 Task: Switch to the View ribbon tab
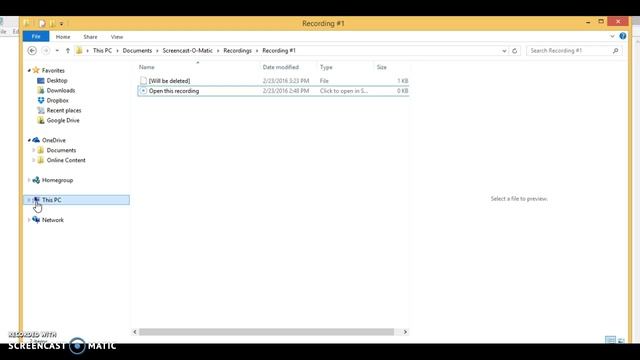pos(117,37)
